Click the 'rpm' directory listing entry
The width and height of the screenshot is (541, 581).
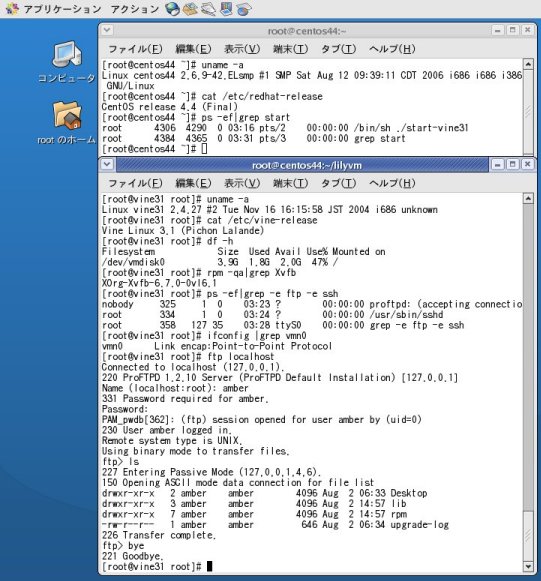(398, 514)
